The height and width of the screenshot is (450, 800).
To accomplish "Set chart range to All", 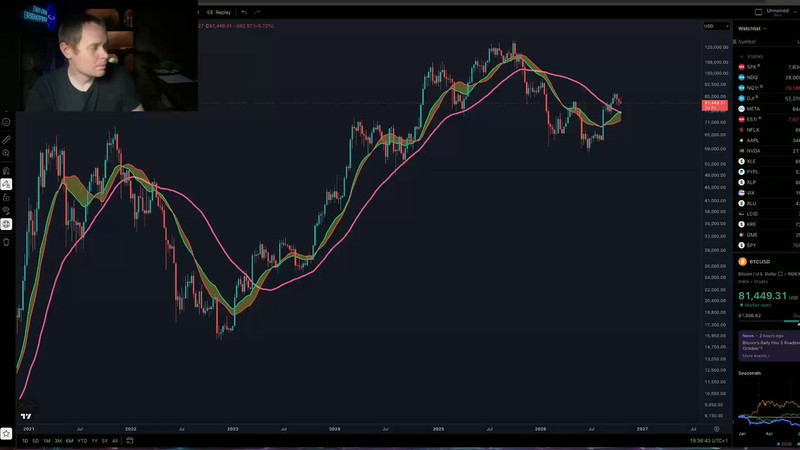I will coord(115,441).
